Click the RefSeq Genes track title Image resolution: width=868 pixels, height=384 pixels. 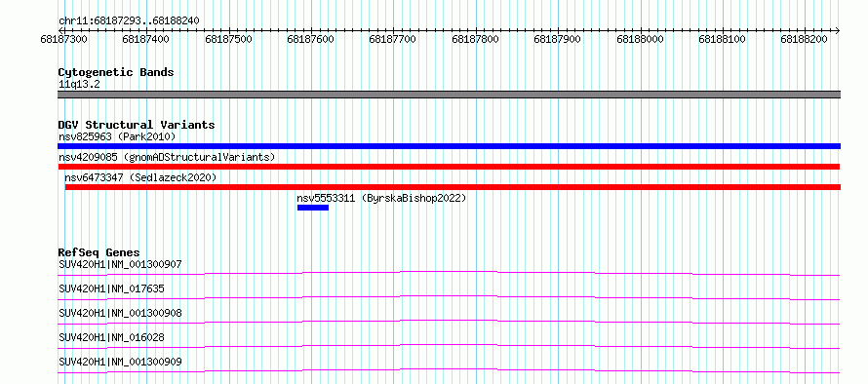(x=99, y=253)
